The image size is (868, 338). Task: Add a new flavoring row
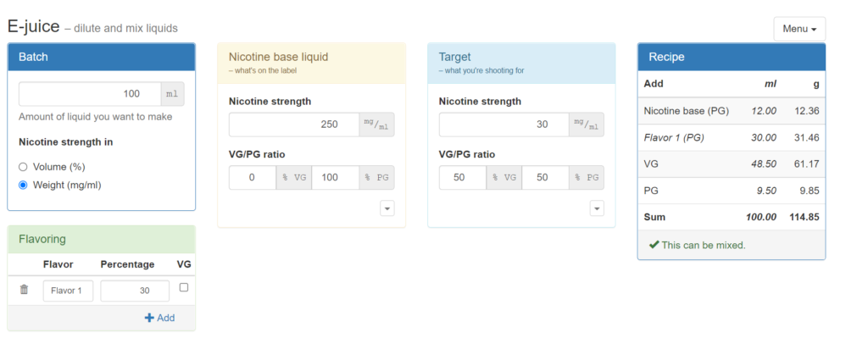tap(159, 318)
